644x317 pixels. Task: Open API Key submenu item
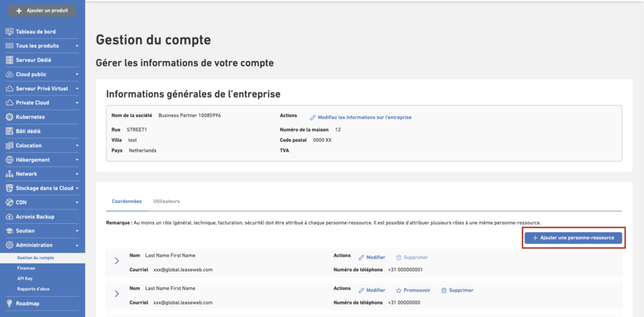pos(25,279)
